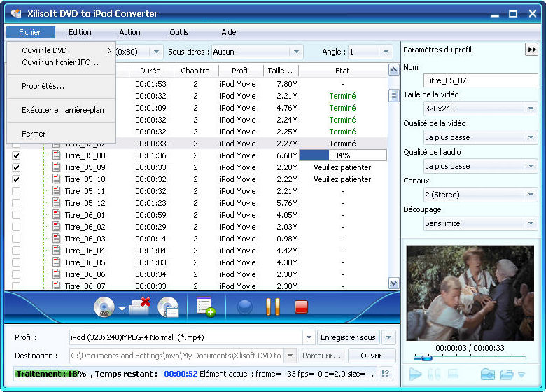
Task: Click the file icon beside Titre_06_06
Action: click(56, 274)
